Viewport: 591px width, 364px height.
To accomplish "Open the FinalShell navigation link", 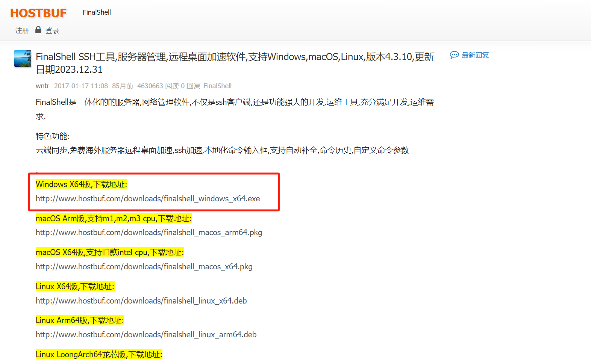I will [x=97, y=12].
